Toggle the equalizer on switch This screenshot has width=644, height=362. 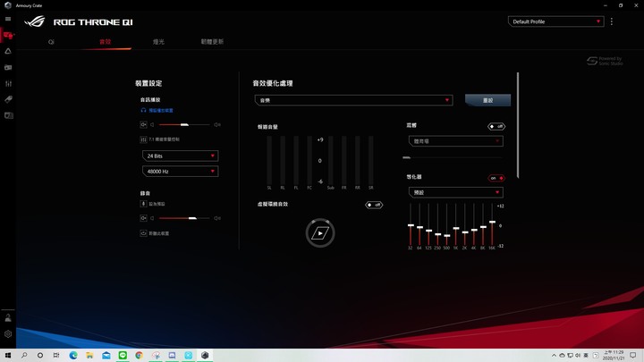[496, 178]
